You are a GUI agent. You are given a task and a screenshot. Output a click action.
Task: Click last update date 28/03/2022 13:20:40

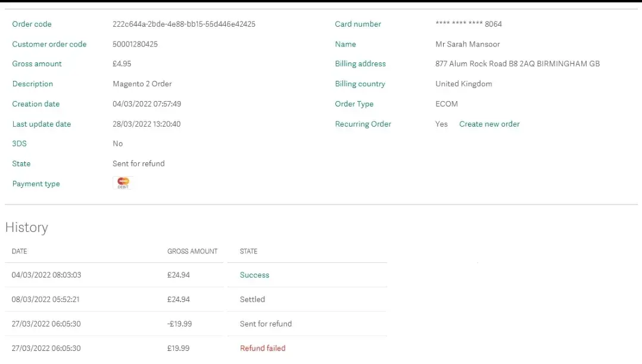tap(147, 124)
